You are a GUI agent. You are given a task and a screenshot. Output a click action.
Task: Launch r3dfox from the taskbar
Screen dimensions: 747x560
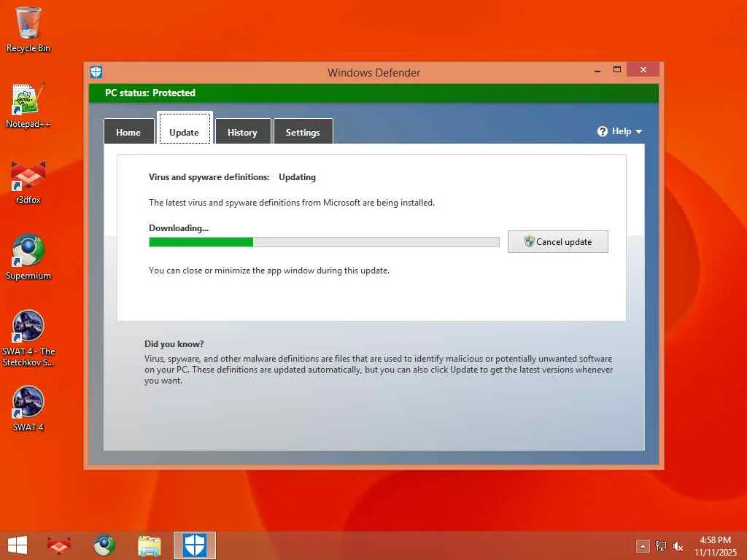pyautogui.click(x=58, y=545)
